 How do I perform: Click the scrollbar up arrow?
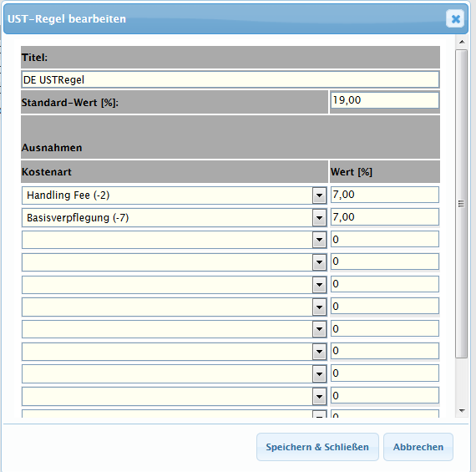click(x=462, y=42)
